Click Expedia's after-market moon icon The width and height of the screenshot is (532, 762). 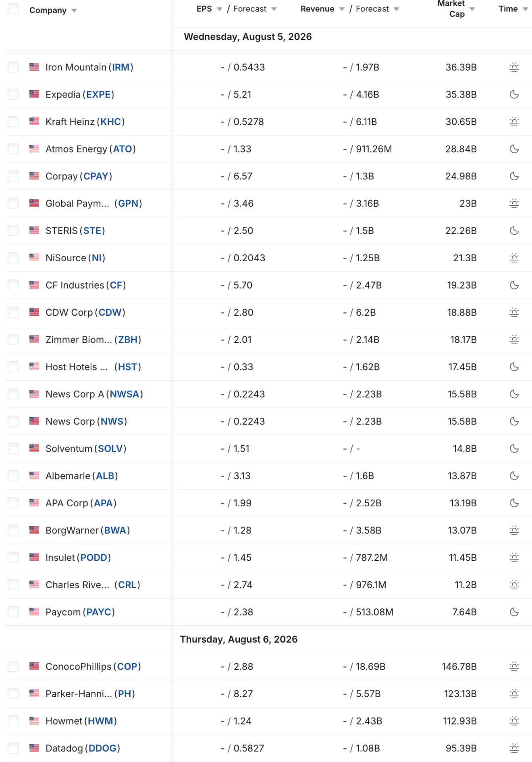click(514, 94)
